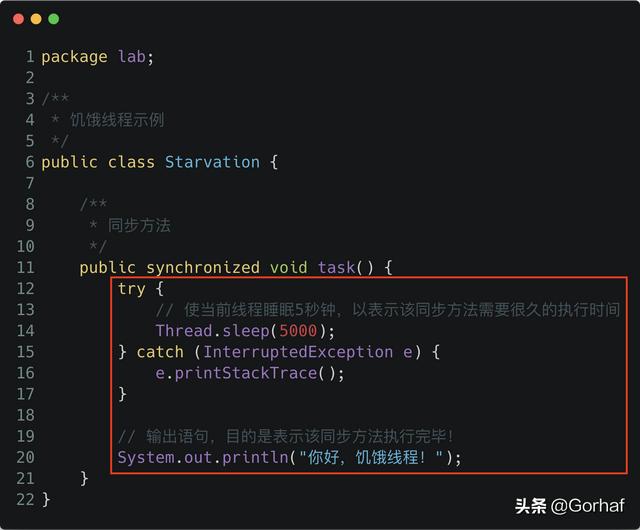Click the try keyword
Image resolution: width=640 pixels, height=530 pixels.
click(x=131, y=288)
